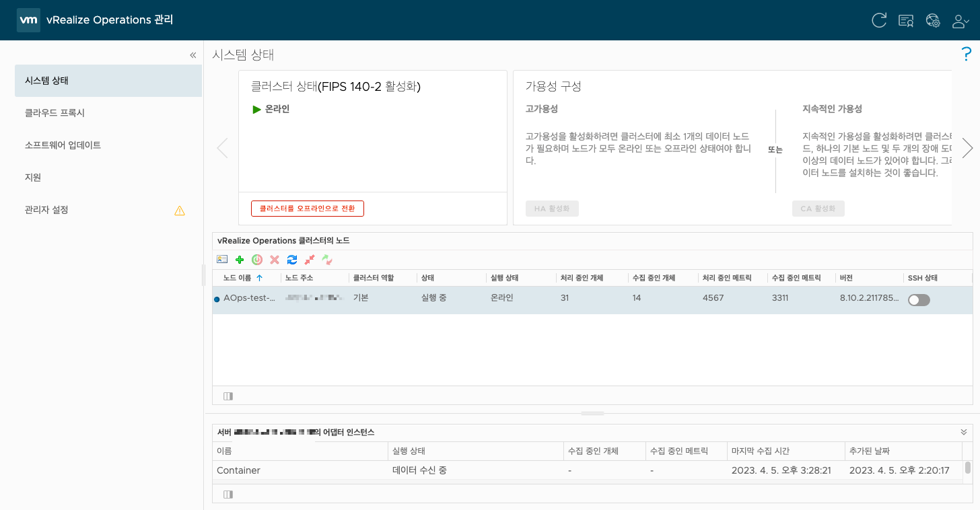Add a new node with green plus
Image resolution: width=980 pixels, height=510 pixels.
click(240, 259)
